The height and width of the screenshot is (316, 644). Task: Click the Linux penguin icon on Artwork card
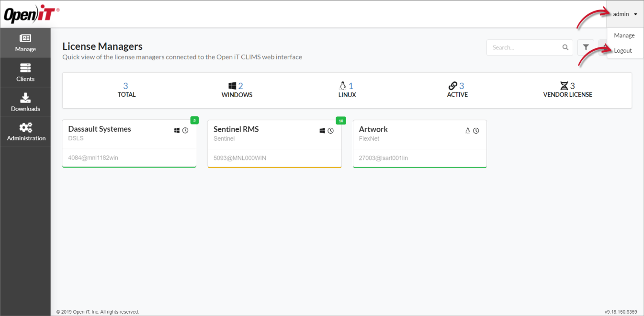(468, 131)
